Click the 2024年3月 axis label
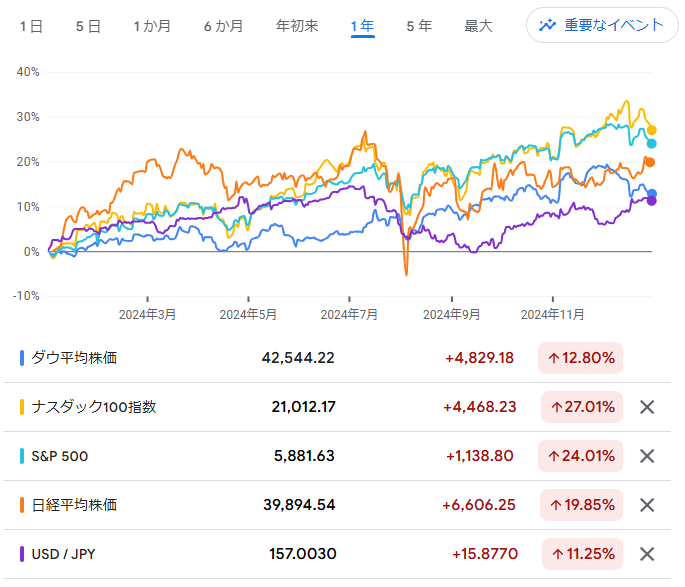 point(147,314)
